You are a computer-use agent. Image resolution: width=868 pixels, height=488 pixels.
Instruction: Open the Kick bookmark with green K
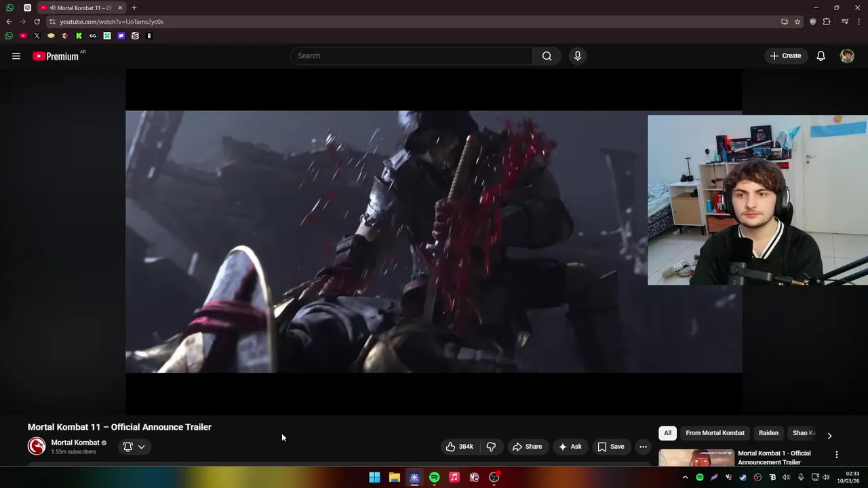pos(79,36)
